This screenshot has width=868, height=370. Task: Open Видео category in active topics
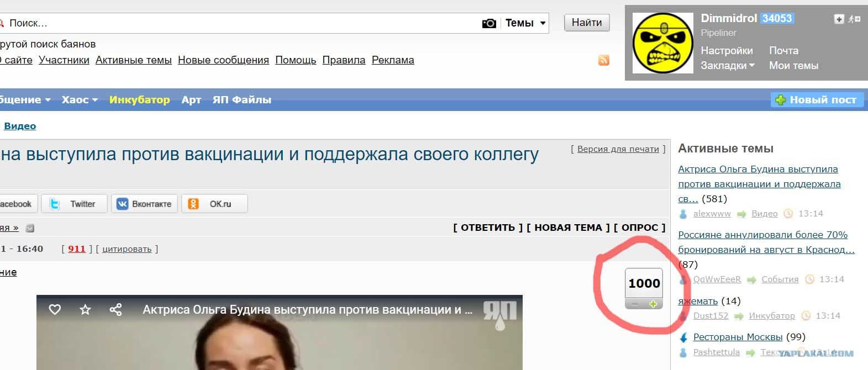[x=765, y=214]
